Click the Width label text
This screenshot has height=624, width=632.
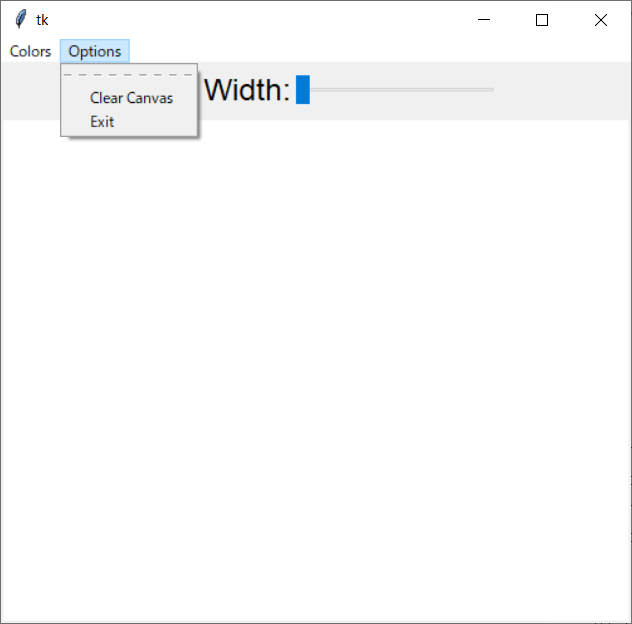click(247, 90)
